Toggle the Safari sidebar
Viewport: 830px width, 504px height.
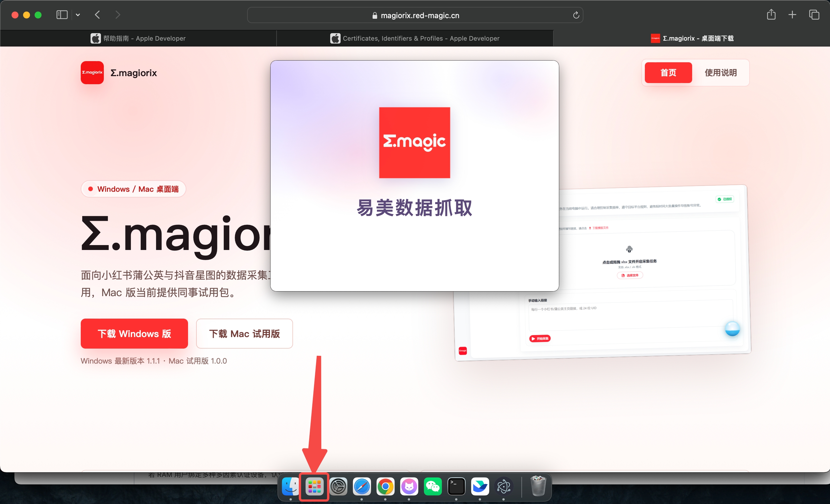(x=62, y=15)
